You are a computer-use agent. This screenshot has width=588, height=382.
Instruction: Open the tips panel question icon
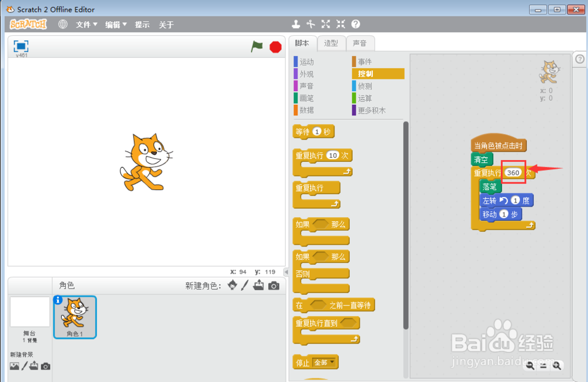point(580,59)
